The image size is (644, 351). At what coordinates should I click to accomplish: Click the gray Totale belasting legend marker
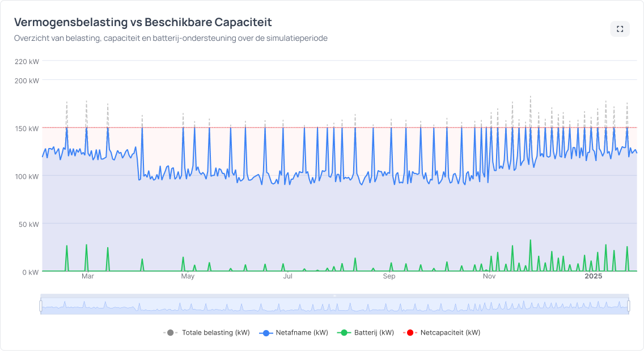[x=170, y=332]
